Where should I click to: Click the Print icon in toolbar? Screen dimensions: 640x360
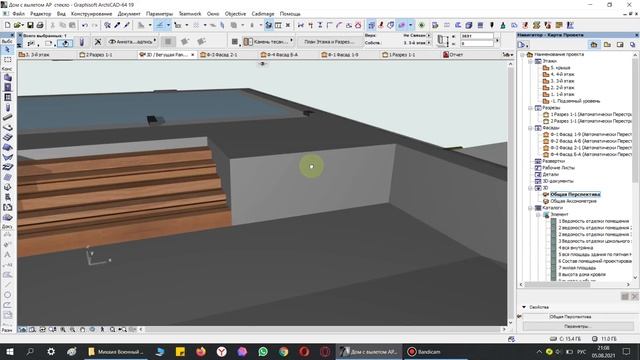pos(40,25)
